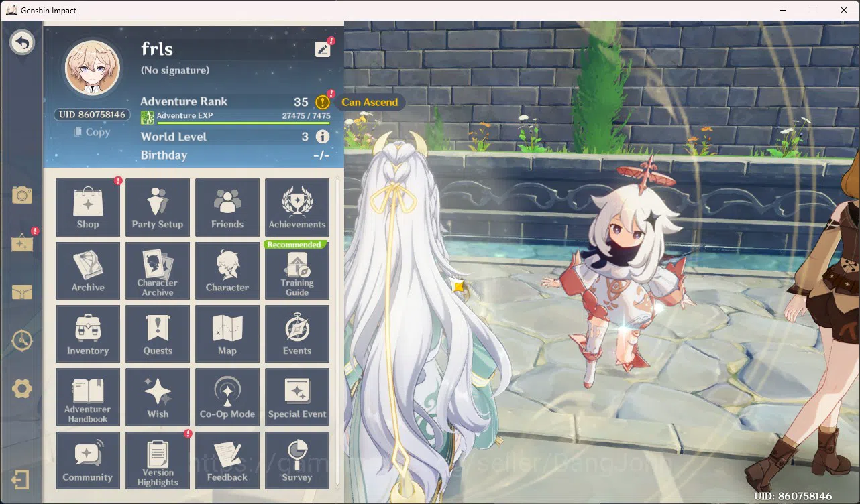Image resolution: width=860 pixels, height=504 pixels.
Task: Open the Achievements tile
Action: (297, 207)
